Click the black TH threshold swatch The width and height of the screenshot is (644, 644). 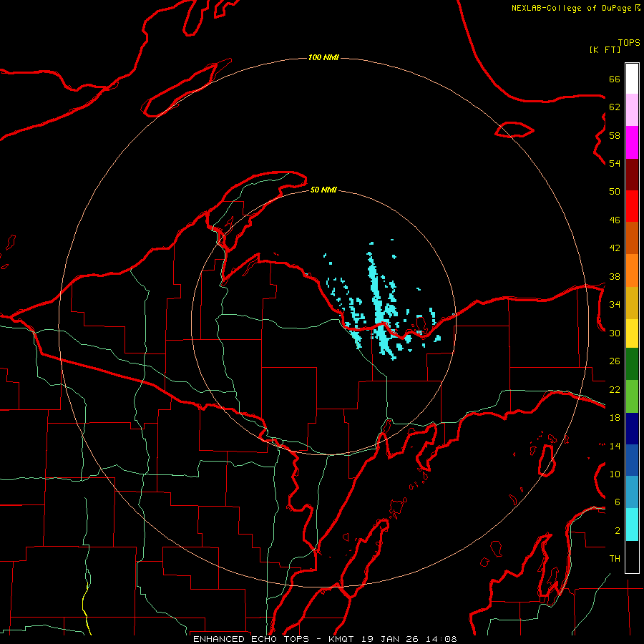click(x=632, y=557)
